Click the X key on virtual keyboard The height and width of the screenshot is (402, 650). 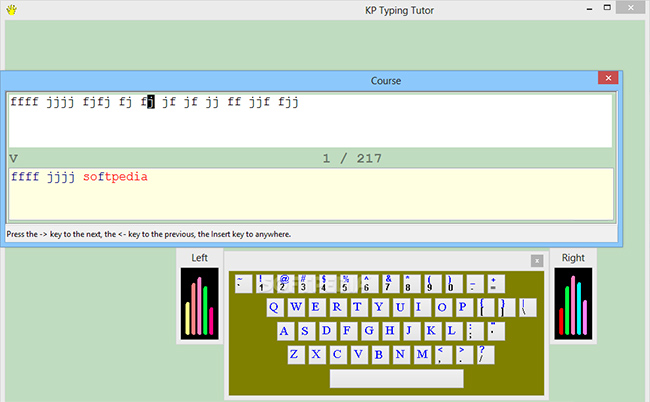pyautogui.click(x=317, y=355)
